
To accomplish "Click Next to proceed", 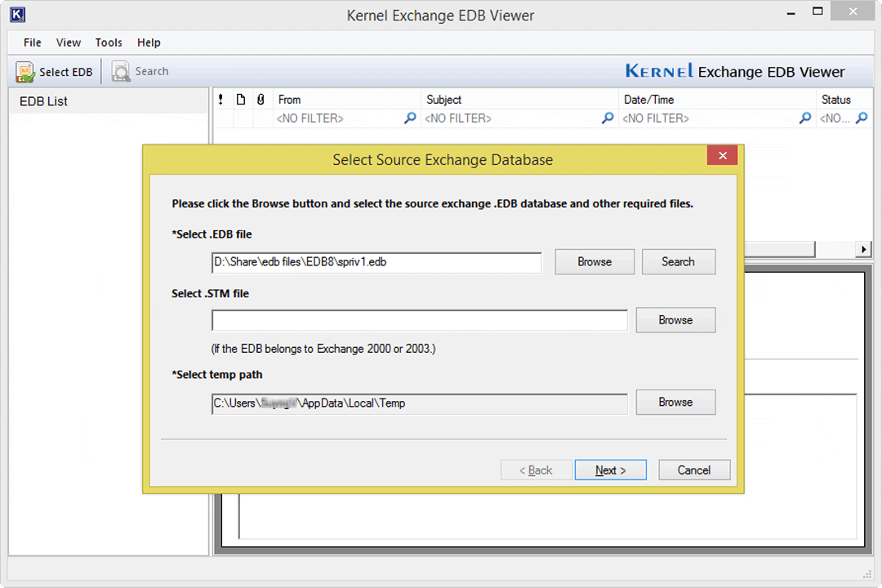I will pos(610,470).
